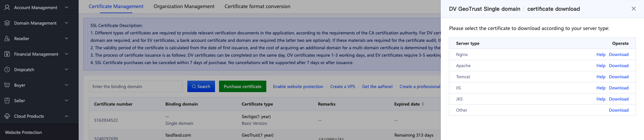Image resolution: width=644 pixels, height=140 pixels.
Task: Click the Server type column header
Action: pyautogui.click(x=467, y=43)
